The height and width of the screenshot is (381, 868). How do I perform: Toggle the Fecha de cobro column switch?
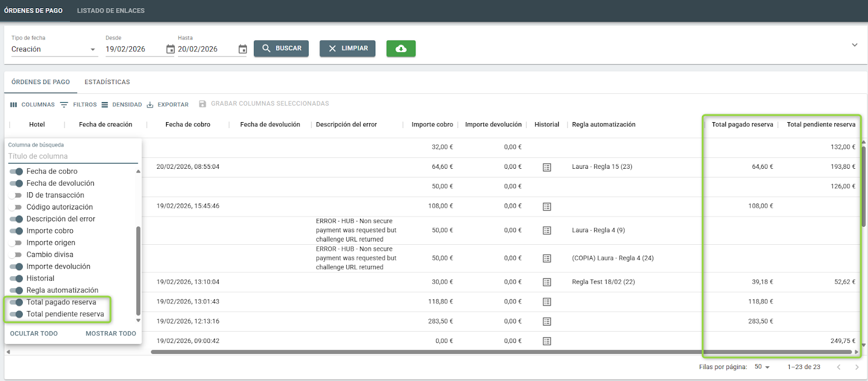16,172
